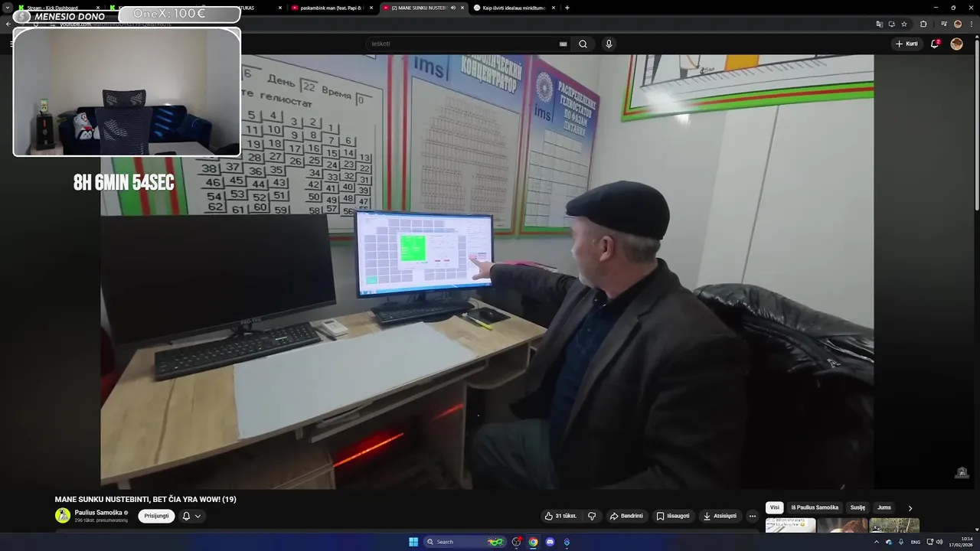
Task: Open on-screen keyboard in search box
Action: pyautogui.click(x=563, y=44)
